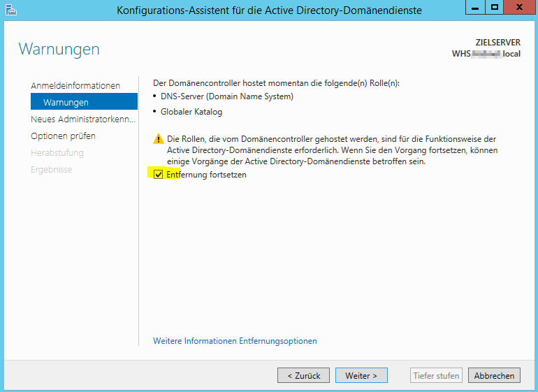538x392 pixels.
Task: Toggle the 'Entfernung fortsetzen' checkbox
Action: (159, 175)
